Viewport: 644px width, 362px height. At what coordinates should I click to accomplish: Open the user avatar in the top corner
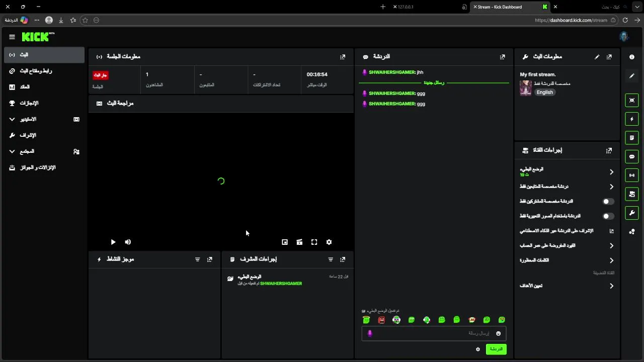624,37
